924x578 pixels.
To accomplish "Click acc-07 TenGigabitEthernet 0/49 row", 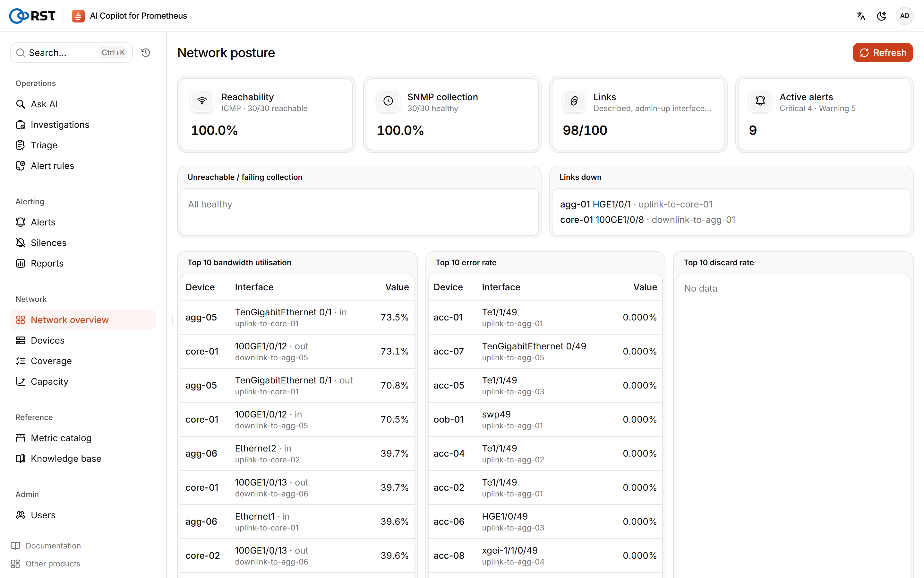I will tap(545, 351).
